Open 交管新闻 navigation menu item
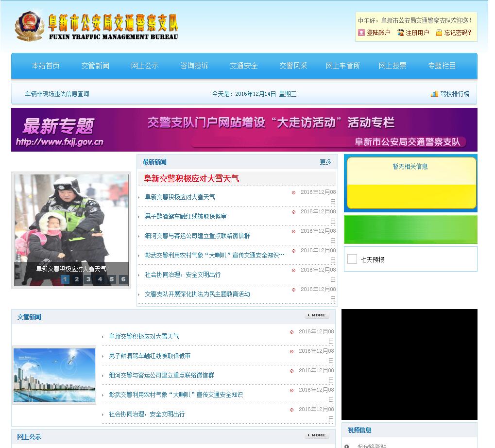This screenshot has height=448, width=495. [95, 66]
